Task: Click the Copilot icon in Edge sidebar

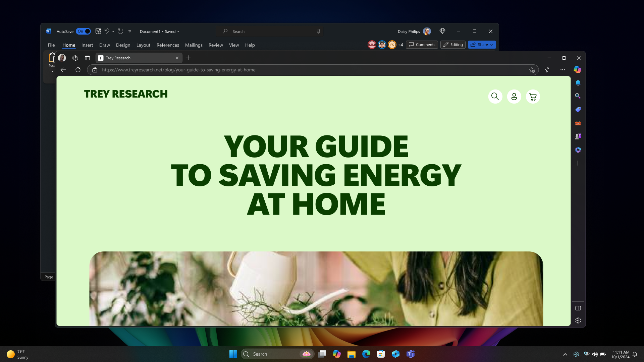Action: click(x=577, y=70)
